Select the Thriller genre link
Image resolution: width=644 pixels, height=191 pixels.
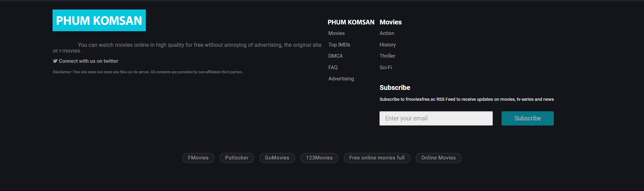click(x=387, y=56)
